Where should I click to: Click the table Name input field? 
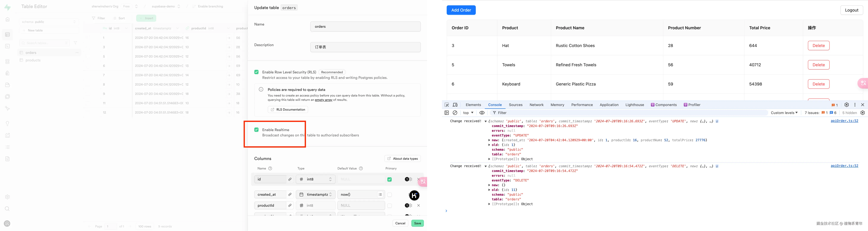pyautogui.click(x=365, y=27)
